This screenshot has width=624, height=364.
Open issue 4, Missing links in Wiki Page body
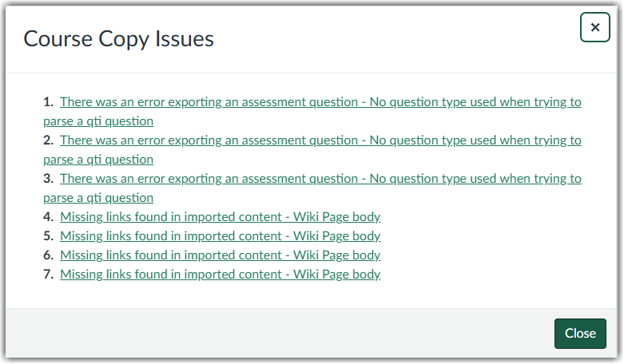pos(220,217)
